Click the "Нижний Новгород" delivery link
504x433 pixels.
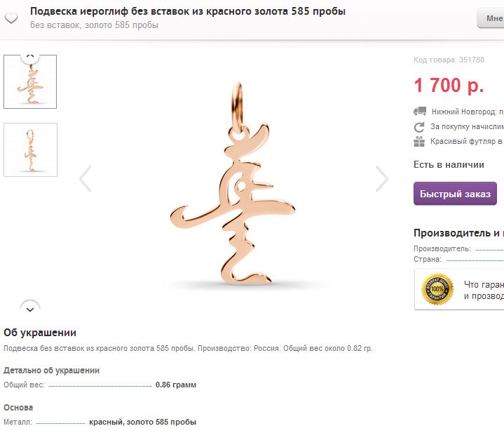[x=464, y=112]
